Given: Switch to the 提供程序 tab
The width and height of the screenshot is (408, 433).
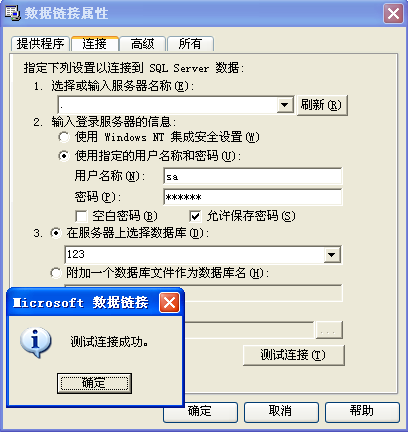Looking at the screenshot, I should pyautogui.click(x=40, y=44).
